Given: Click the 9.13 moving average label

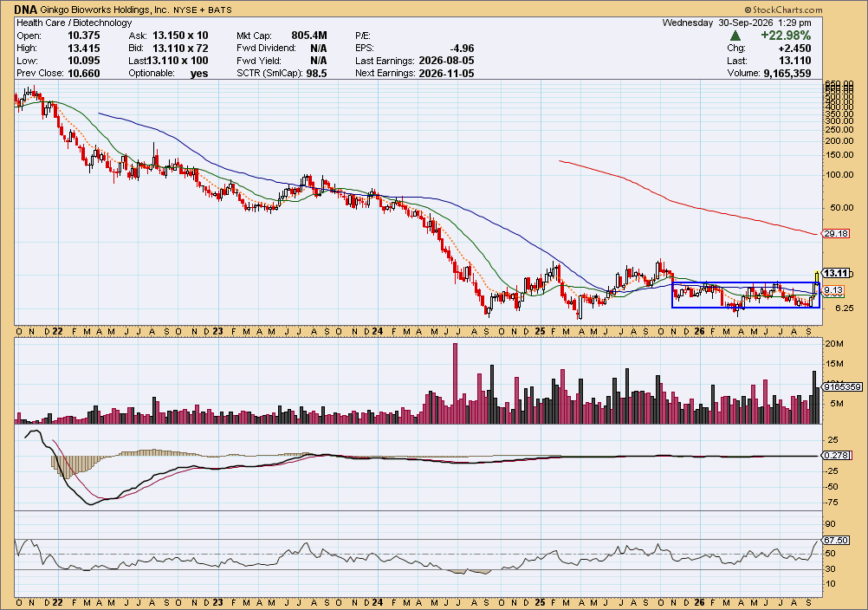Looking at the screenshot, I should [x=833, y=290].
